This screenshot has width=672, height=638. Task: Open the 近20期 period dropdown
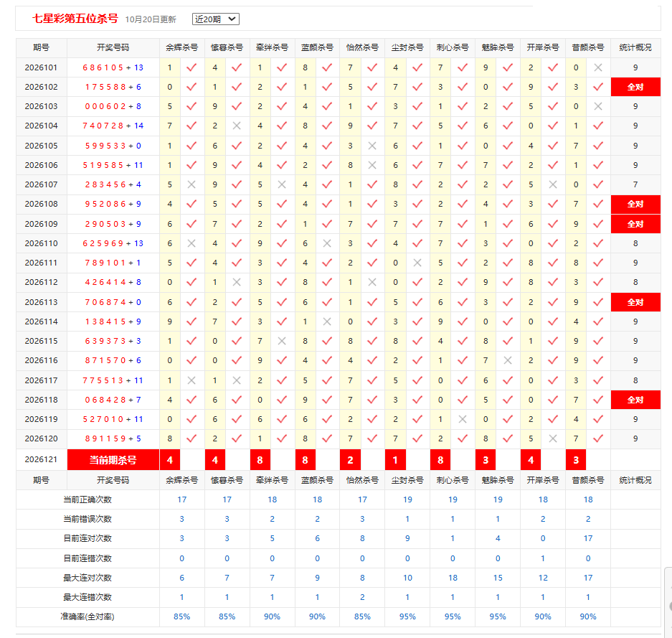pos(216,19)
